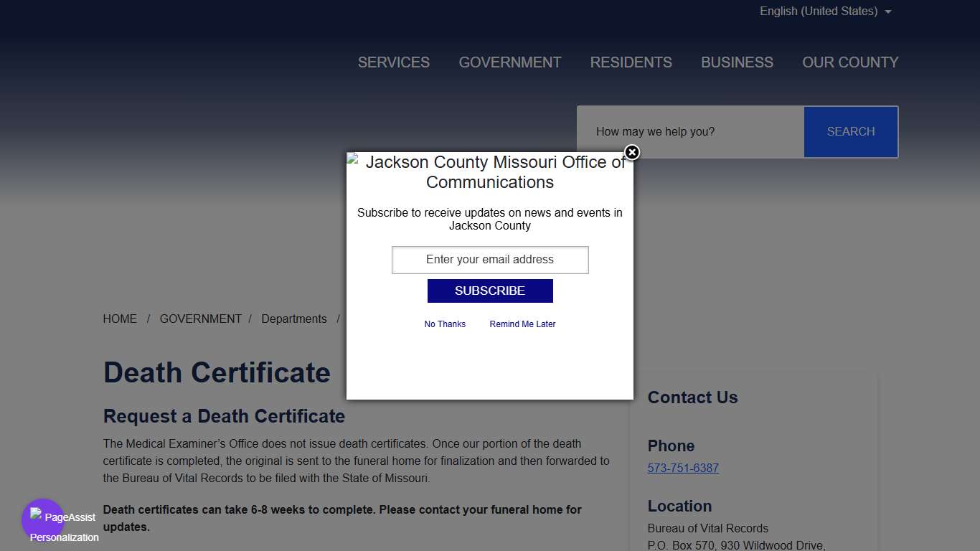Open the SERVICES navigation menu
980x551 pixels.
[x=393, y=62]
